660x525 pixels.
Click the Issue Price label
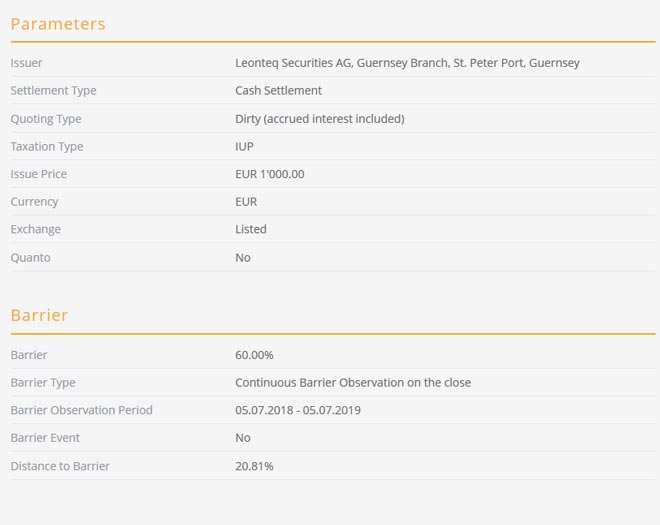[39, 174]
